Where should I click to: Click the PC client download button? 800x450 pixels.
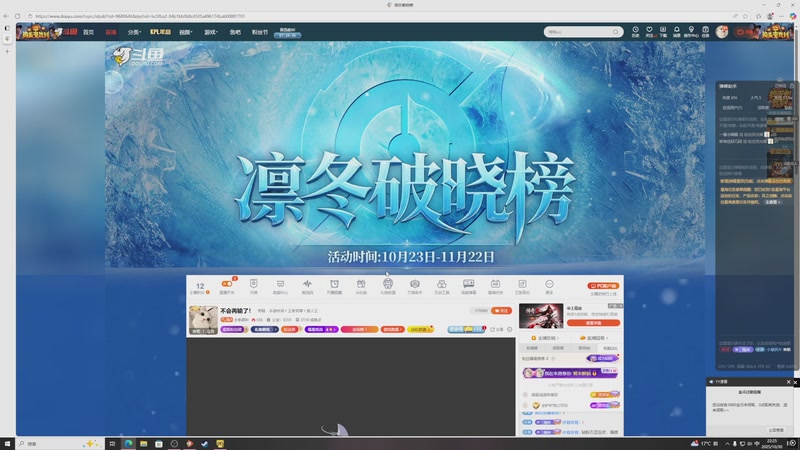pyautogui.click(x=603, y=286)
